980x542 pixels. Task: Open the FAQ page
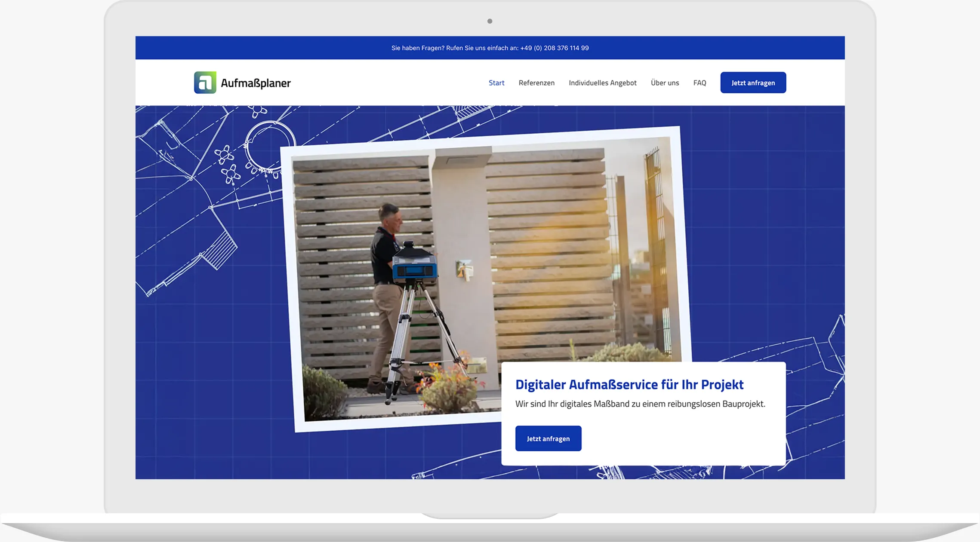[700, 83]
